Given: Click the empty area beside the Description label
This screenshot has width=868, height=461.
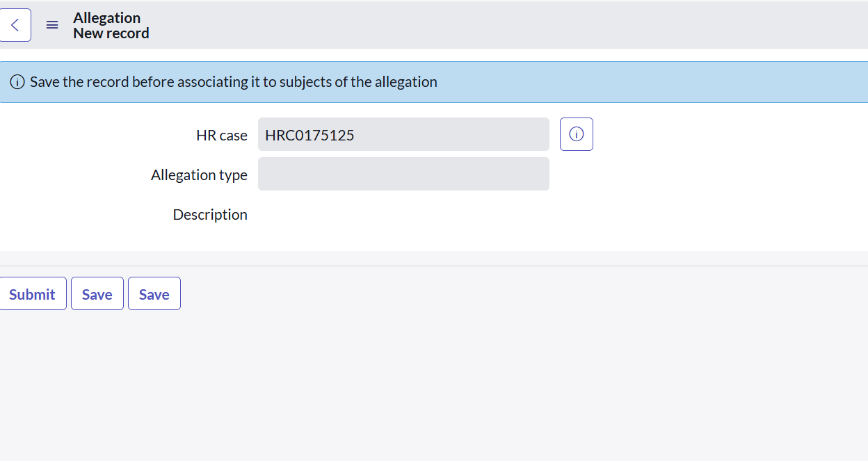Looking at the screenshot, I should tap(403, 215).
